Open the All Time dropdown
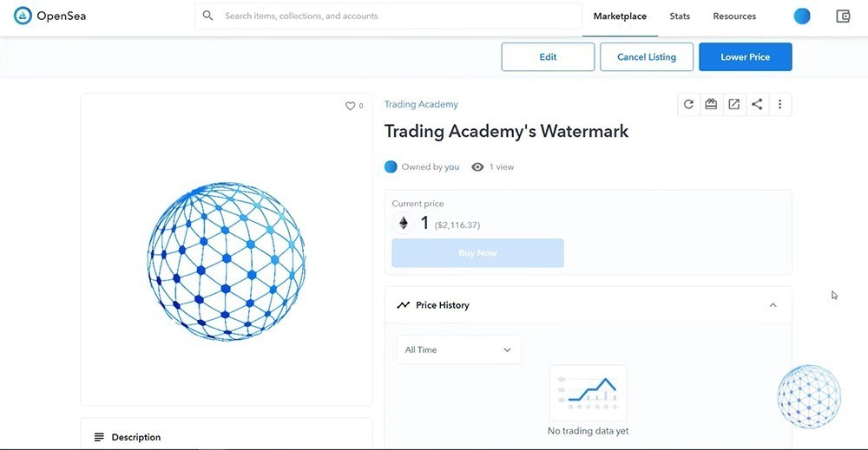The image size is (868, 450). pyautogui.click(x=458, y=350)
